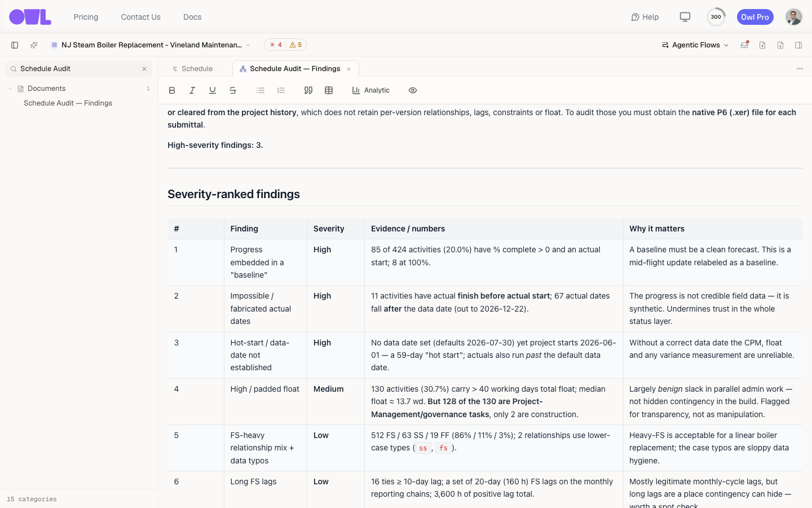
Task: Click the "Long FS lags" cell
Action: tap(265, 489)
